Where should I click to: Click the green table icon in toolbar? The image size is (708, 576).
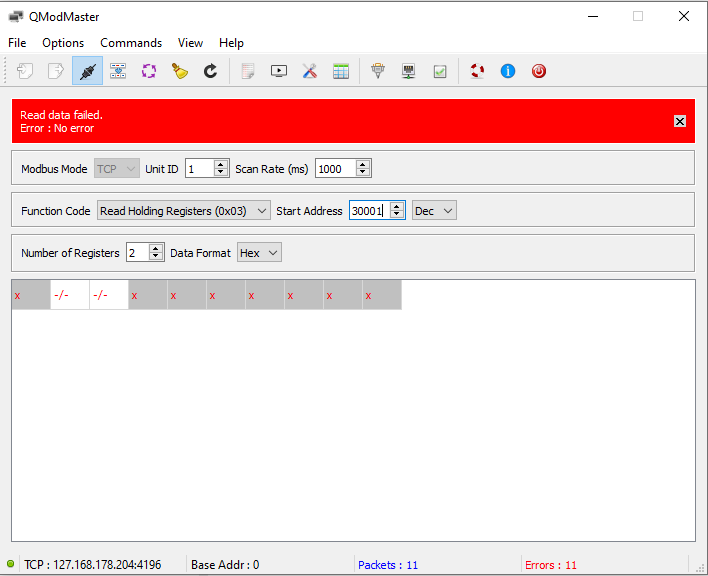[x=341, y=71]
